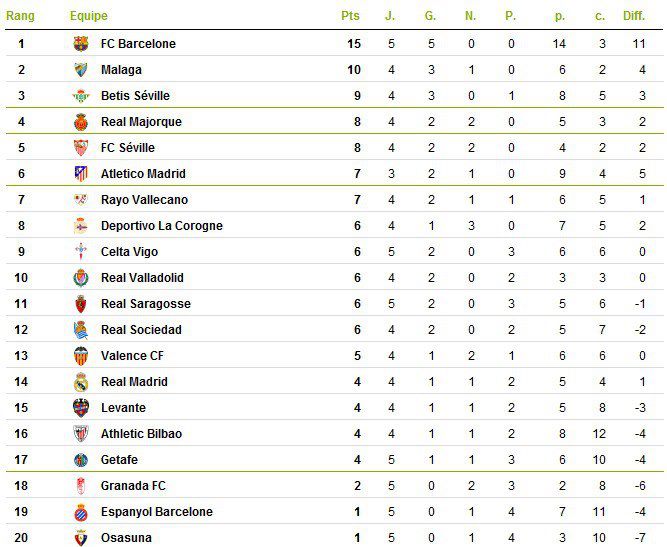Click the FC Barcelone club crest
This screenshot has width=667, height=547.
click(81, 43)
